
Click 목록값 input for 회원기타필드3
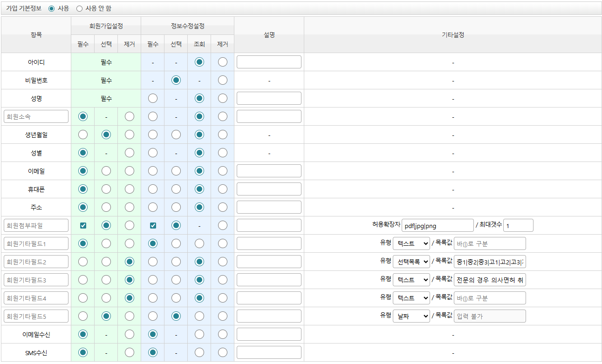(490, 280)
